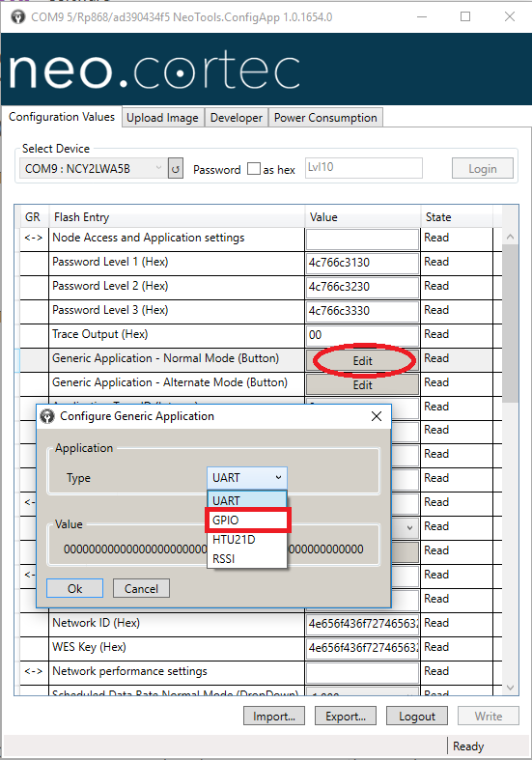Select the 'WES Key (Hex)' row label
Image resolution: width=532 pixels, height=760 pixels.
[89, 647]
